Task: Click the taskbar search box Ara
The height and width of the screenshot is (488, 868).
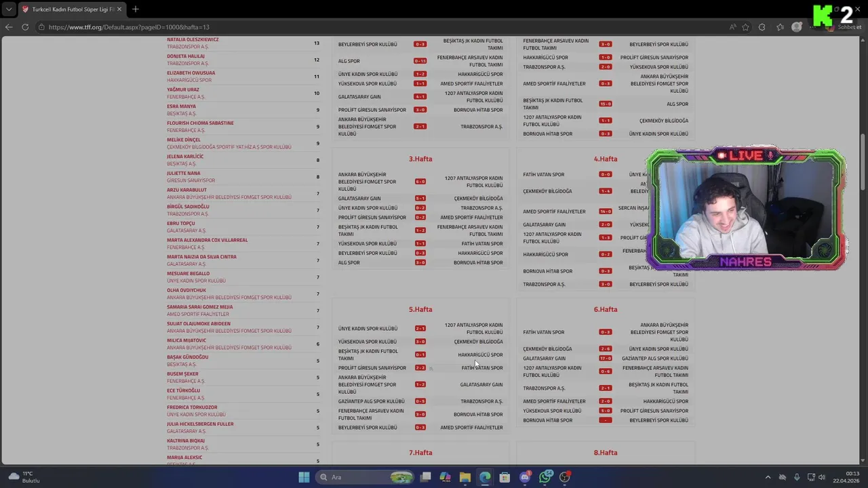Action: [x=366, y=477]
